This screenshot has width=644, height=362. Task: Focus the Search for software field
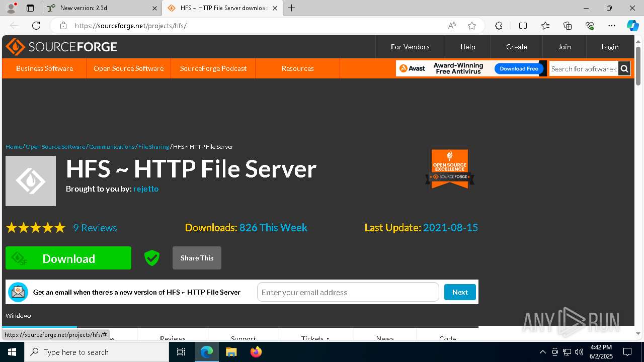point(584,69)
